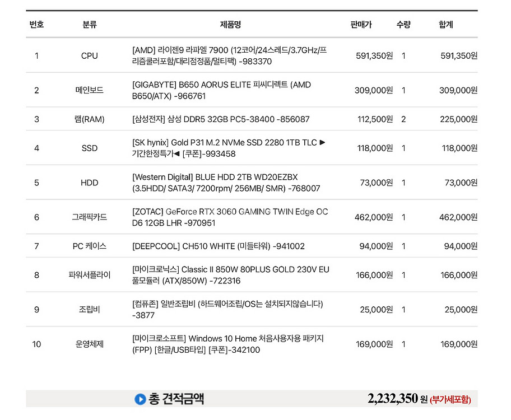Click the 462,000원 sale price in 그래픽카드 row
This screenshot has height=420, width=511.
click(x=374, y=217)
